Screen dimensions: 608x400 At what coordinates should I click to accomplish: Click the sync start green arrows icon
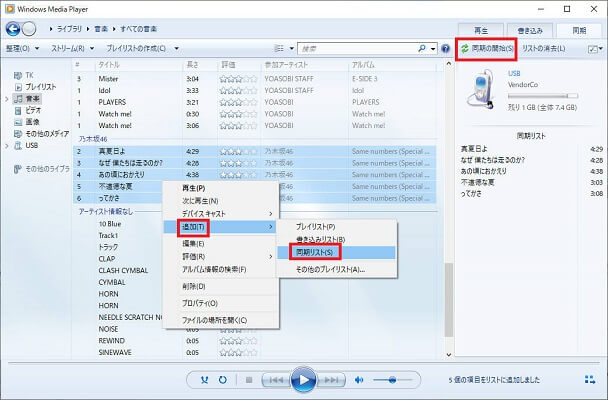click(x=465, y=49)
